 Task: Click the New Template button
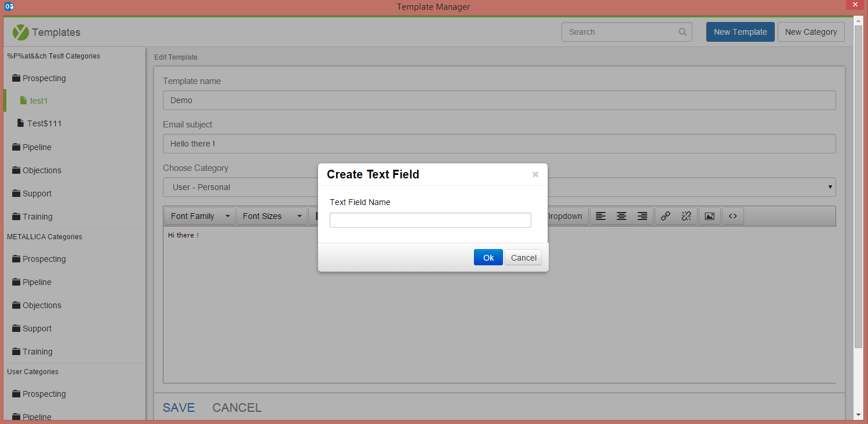[740, 32]
